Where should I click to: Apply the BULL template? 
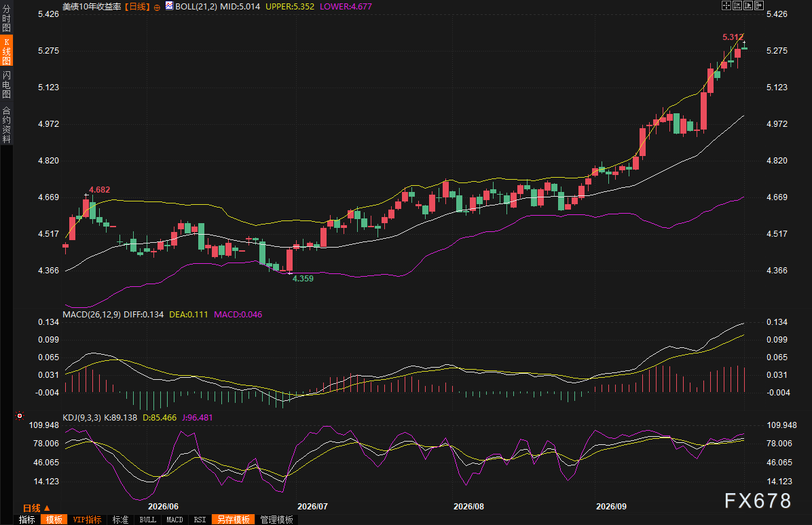tap(147, 520)
